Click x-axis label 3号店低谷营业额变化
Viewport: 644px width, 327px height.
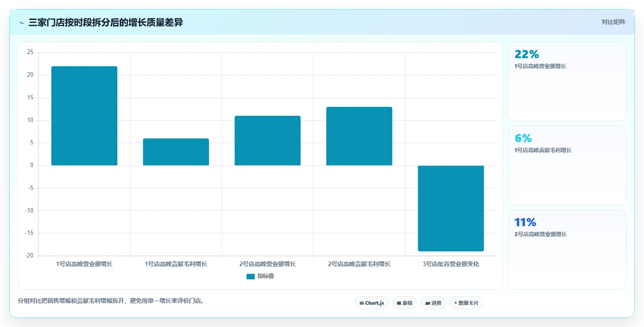coord(451,264)
